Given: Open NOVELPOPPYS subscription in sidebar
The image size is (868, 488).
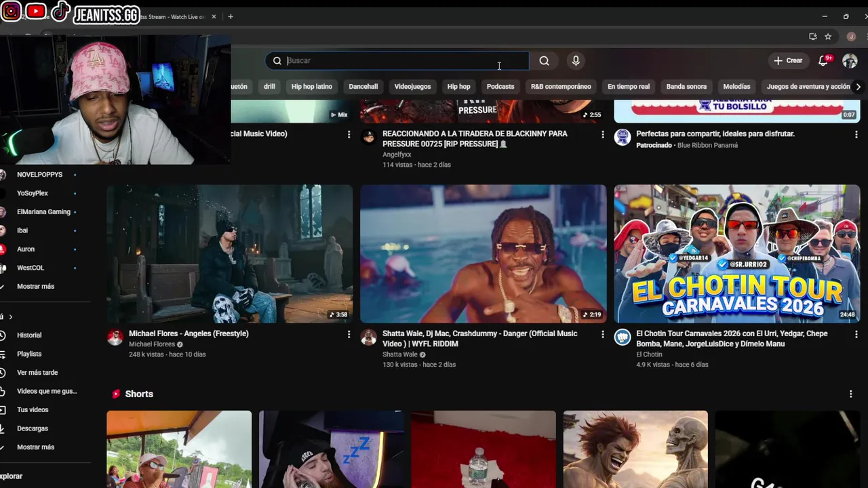Looking at the screenshot, I should pyautogui.click(x=39, y=175).
